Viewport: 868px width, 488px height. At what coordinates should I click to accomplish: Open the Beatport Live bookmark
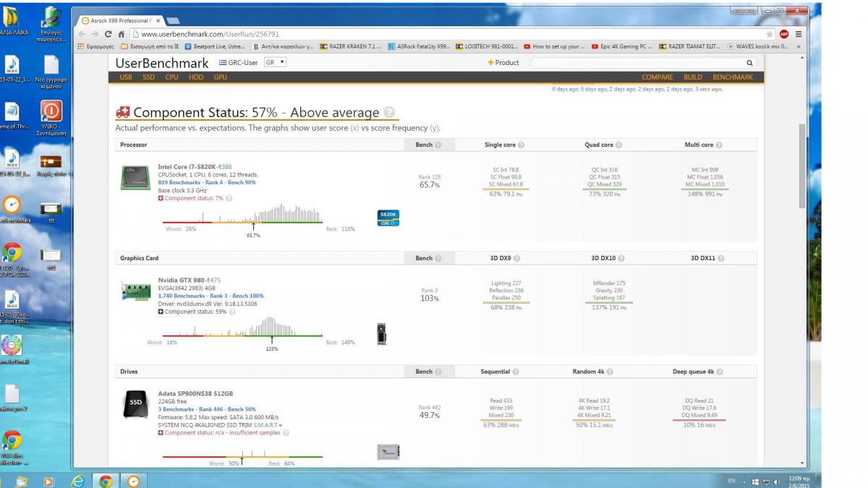point(215,47)
